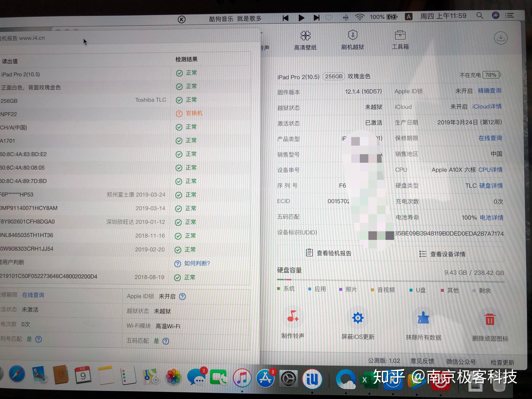Click 微信公众号 in the footer
The width and height of the screenshot is (532, 399).
coord(461,362)
